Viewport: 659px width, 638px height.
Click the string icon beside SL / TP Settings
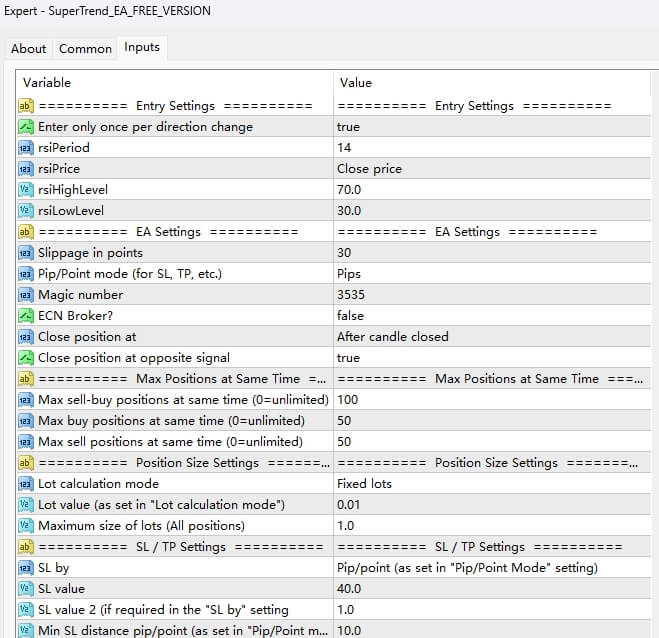(x=26, y=547)
